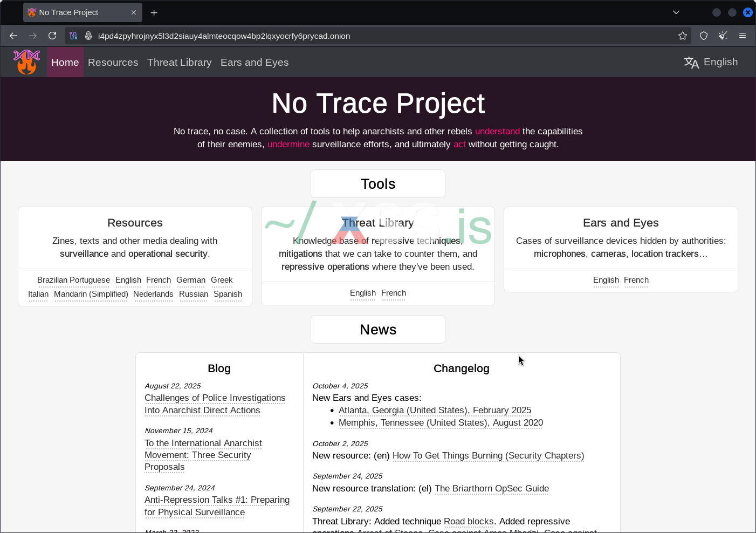Click the onion site security icon

[x=88, y=36]
